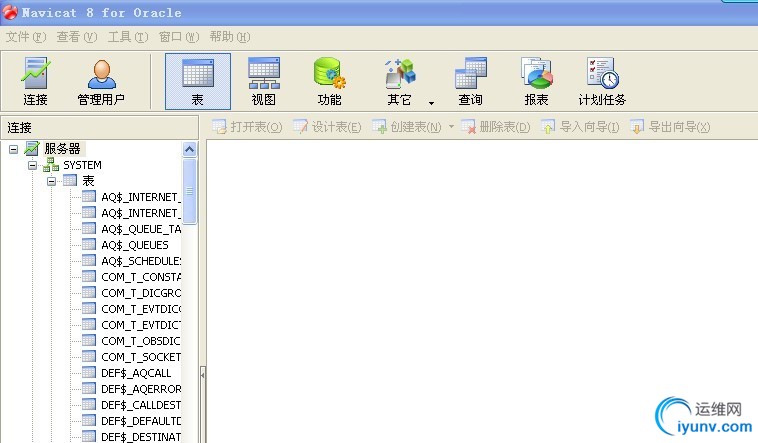Click the 连接 panel header
Image resolution: width=758 pixels, height=443 pixels.
pos(100,128)
